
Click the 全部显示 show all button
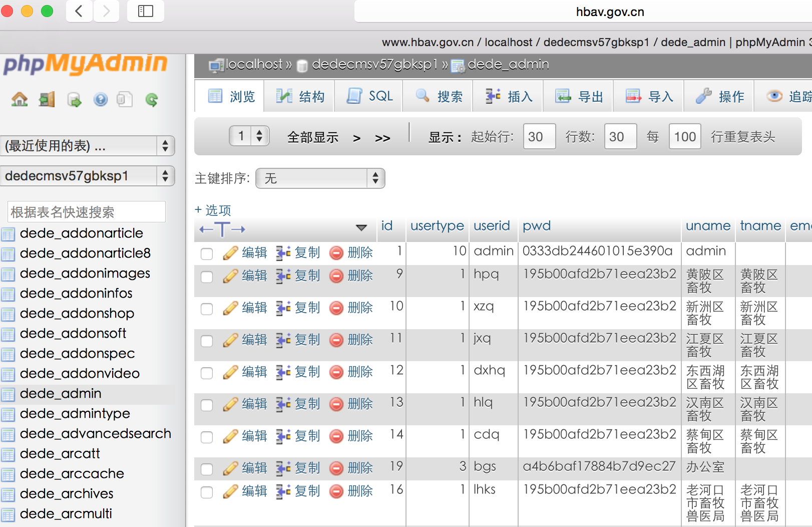pyautogui.click(x=313, y=137)
